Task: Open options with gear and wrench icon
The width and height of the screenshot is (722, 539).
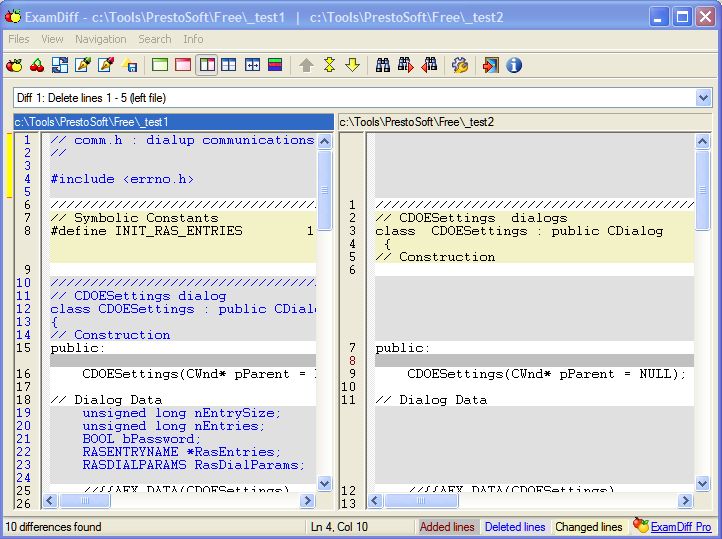Action: (x=460, y=65)
